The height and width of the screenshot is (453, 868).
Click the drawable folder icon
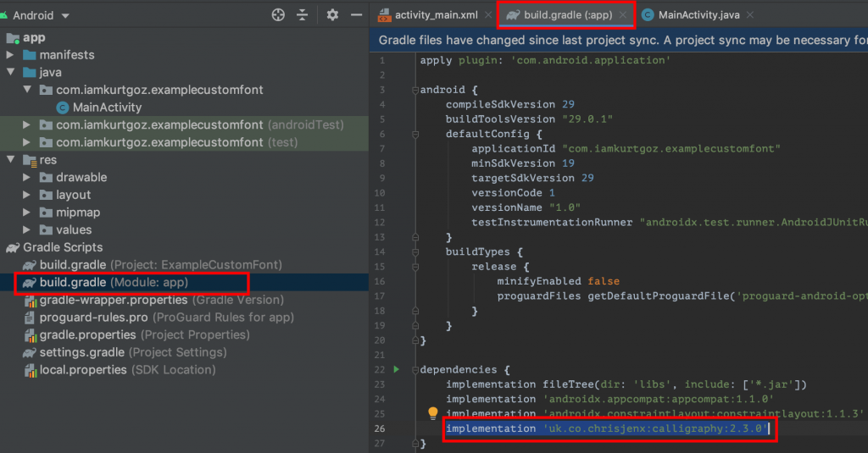[x=47, y=178]
